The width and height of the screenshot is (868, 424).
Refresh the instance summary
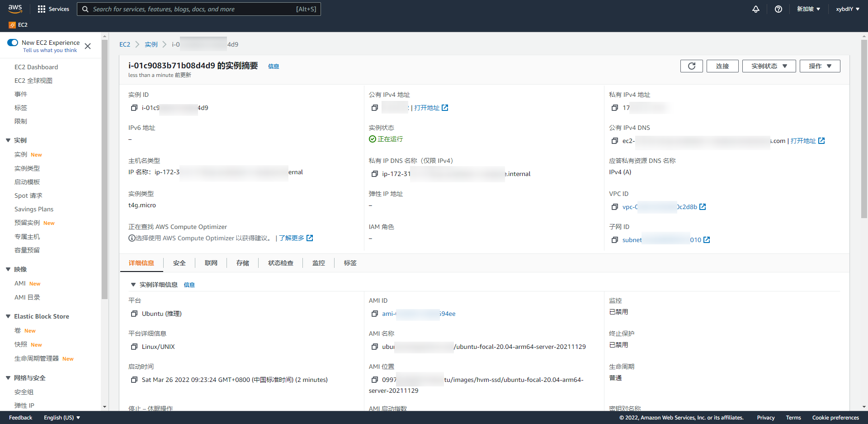(692, 66)
